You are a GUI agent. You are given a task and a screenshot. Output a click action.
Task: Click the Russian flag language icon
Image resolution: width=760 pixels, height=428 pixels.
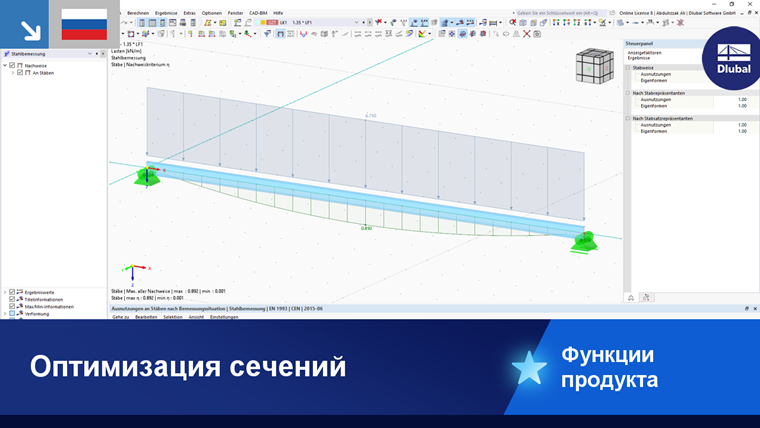[x=84, y=24]
